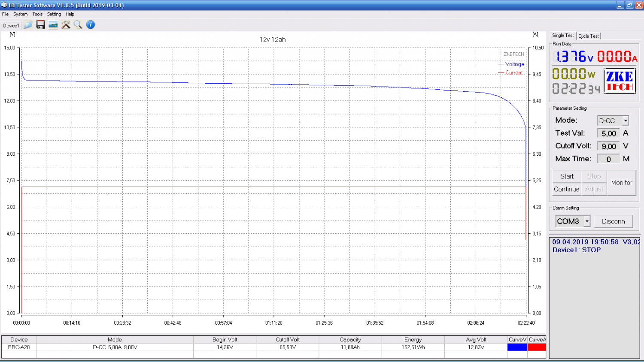644x362 pixels.
Task: Click the 15,00 voltage axis label
Action: pyautogui.click(x=10, y=48)
